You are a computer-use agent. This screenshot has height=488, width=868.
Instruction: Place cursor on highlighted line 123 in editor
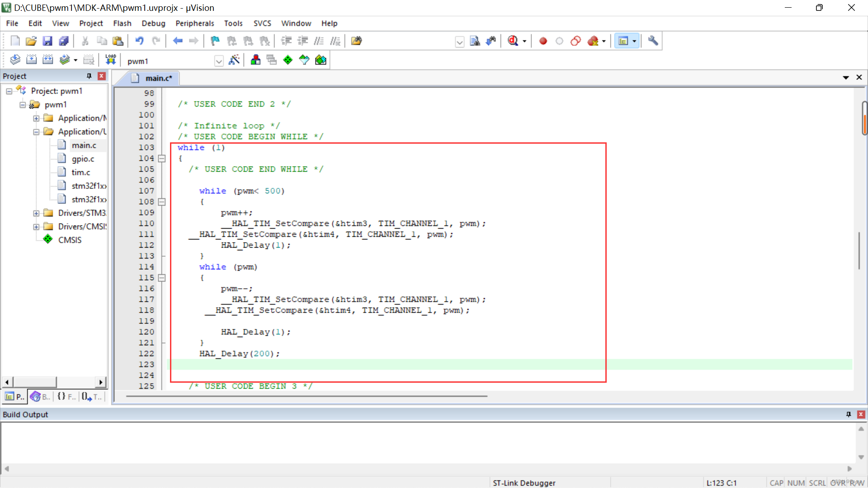point(509,365)
